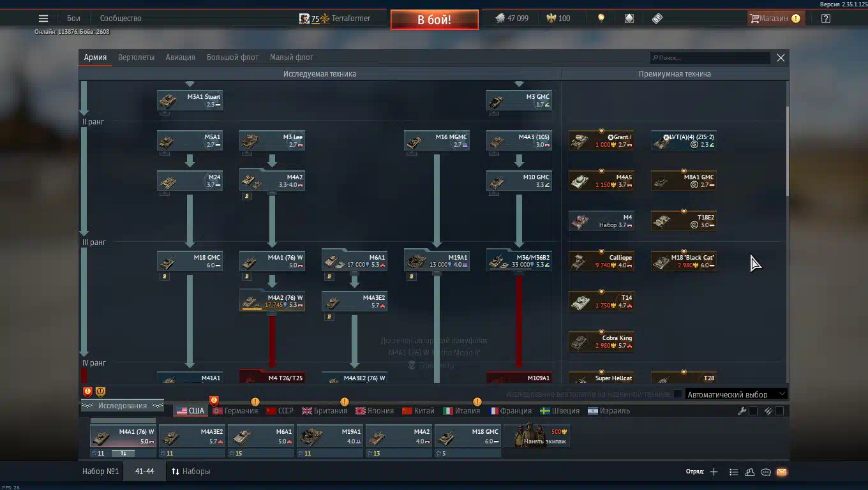
Task: Switch to the Вертолёты tab
Action: point(136,57)
